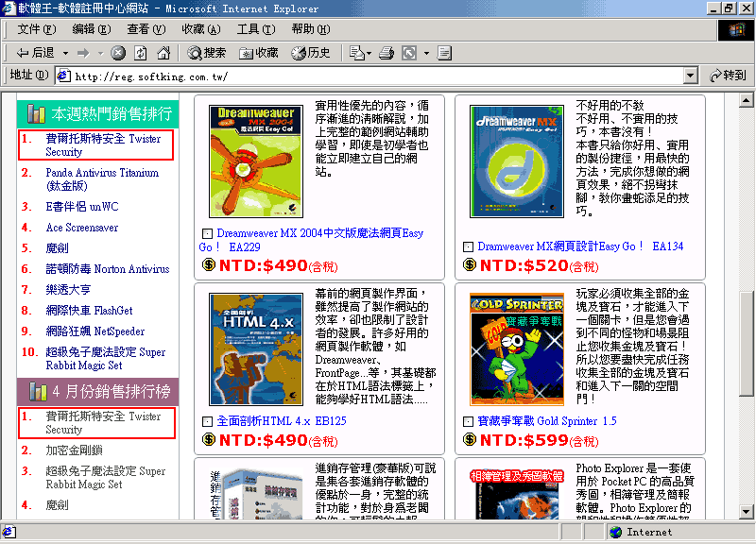Open weekly rank 8 網際快車 FlashGet link
The height and width of the screenshot is (544, 756).
[89, 311]
